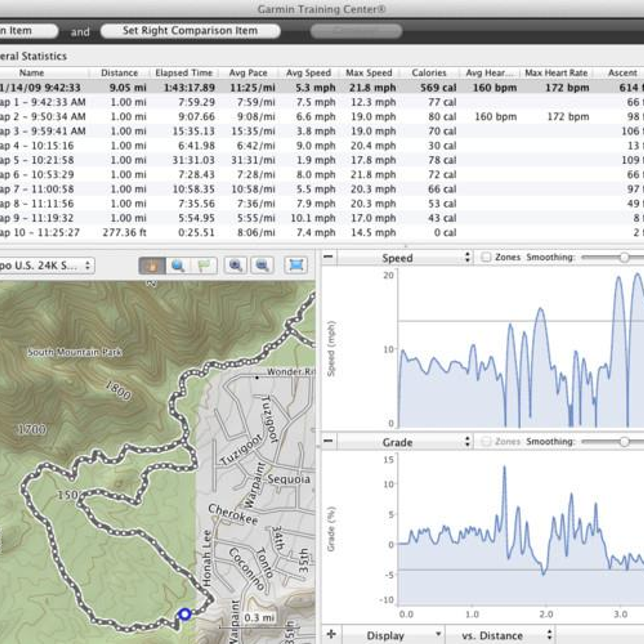Enable Zones checkbox for Grade graph
Image resolution: width=644 pixels, height=644 pixels.
click(486, 442)
